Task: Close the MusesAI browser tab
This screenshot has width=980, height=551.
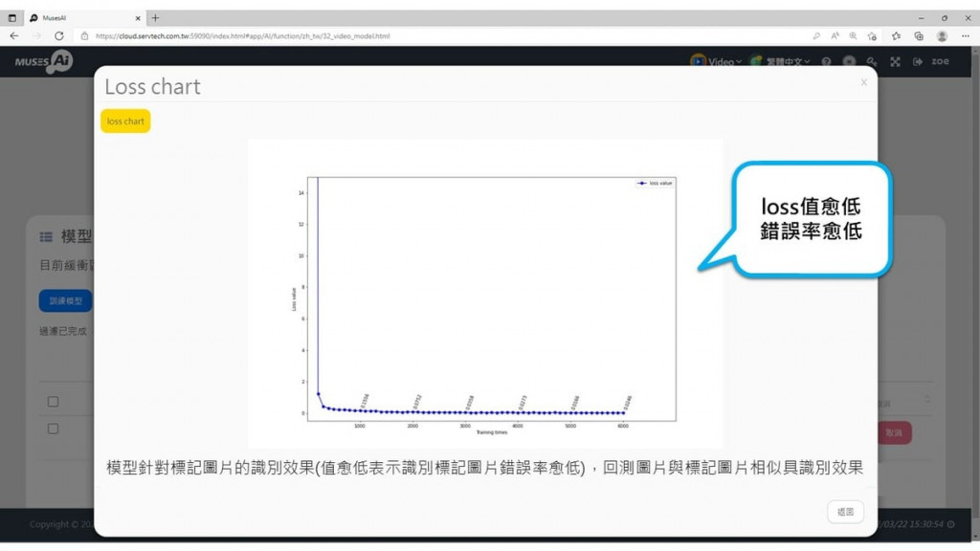Action: 138,18
